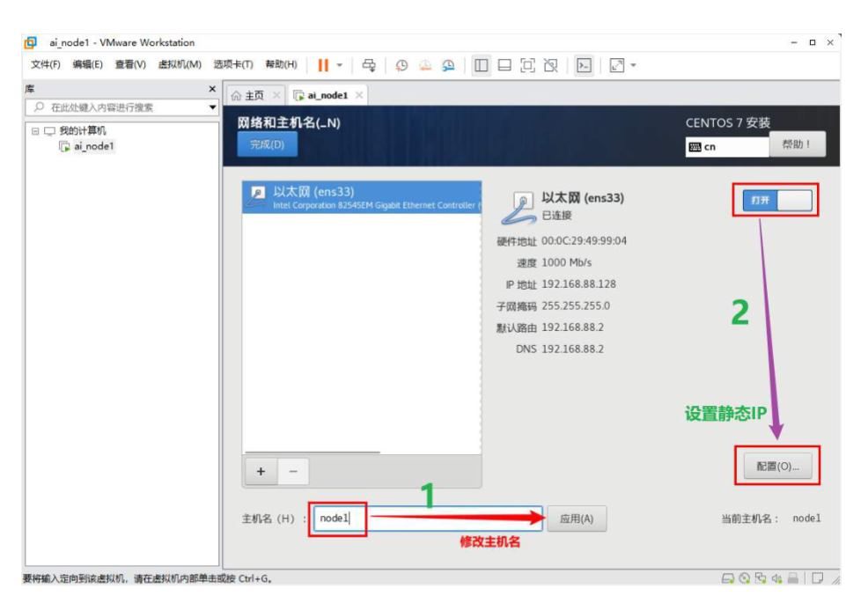
Task: Toggle the library sidebar view icon
Action: click(481, 65)
